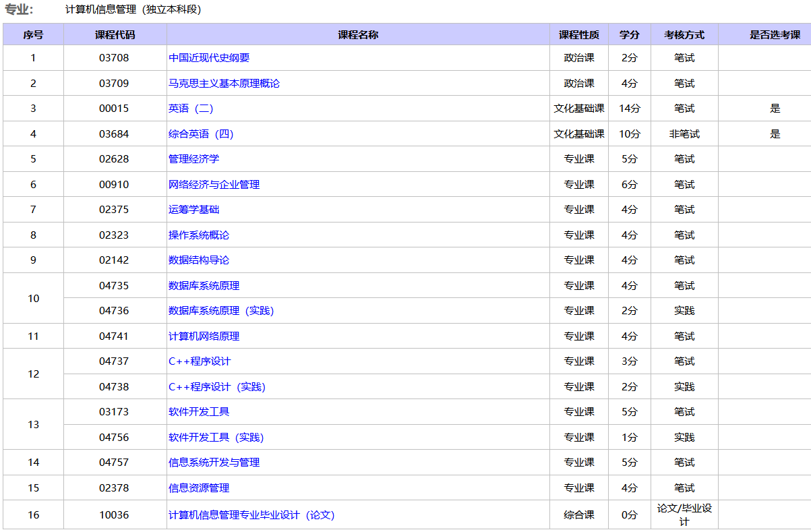Select course code 03708
811x532 pixels.
[x=114, y=58]
